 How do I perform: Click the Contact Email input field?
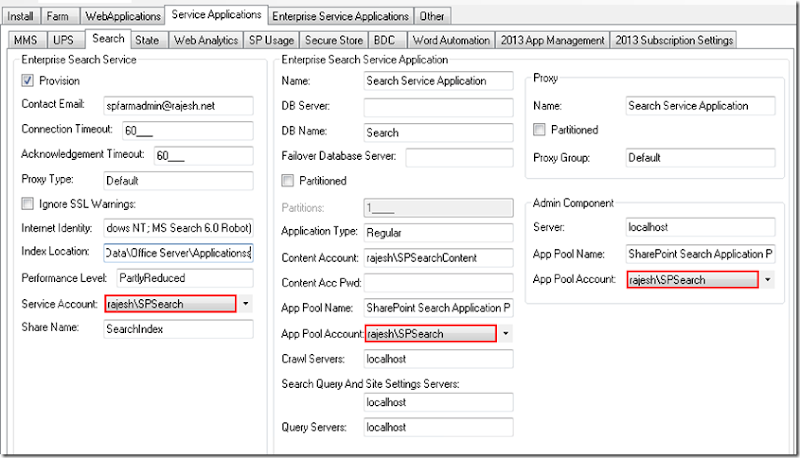(x=178, y=105)
